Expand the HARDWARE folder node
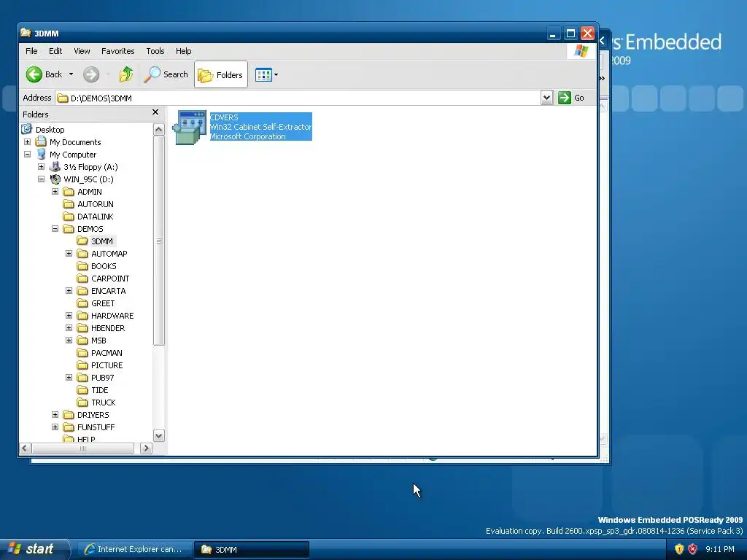This screenshot has height=560, width=747. pyautogui.click(x=69, y=315)
